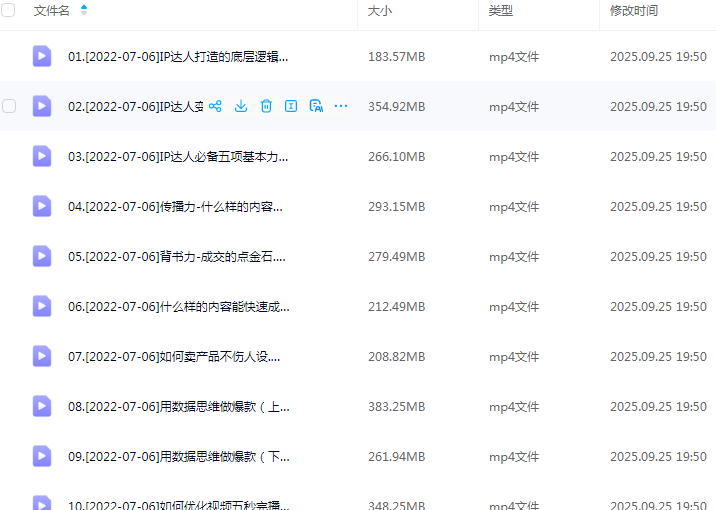This screenshot has height=510, width=716.
Task: Download file 02 using the download icon
Action: [x=241, y=106]
